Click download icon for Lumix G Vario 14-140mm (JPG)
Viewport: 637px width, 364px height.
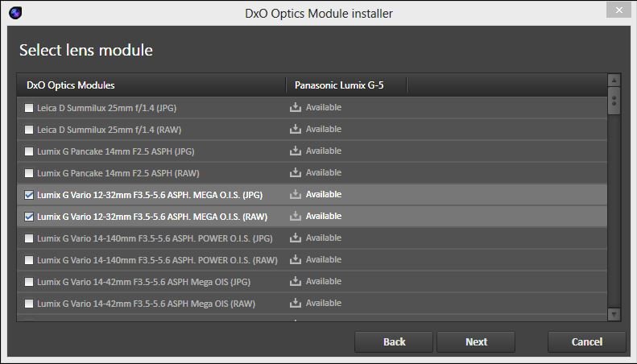(295, 238)
